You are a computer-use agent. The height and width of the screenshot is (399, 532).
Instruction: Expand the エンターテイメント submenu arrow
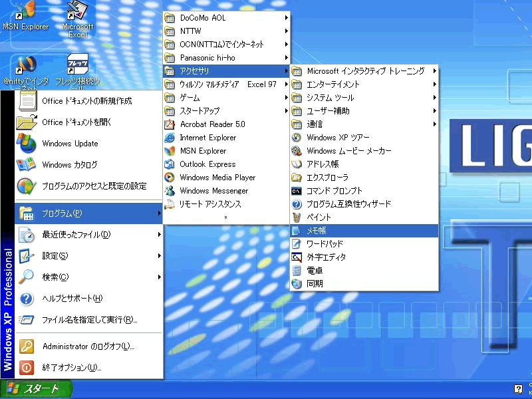[x=435, y=84]
